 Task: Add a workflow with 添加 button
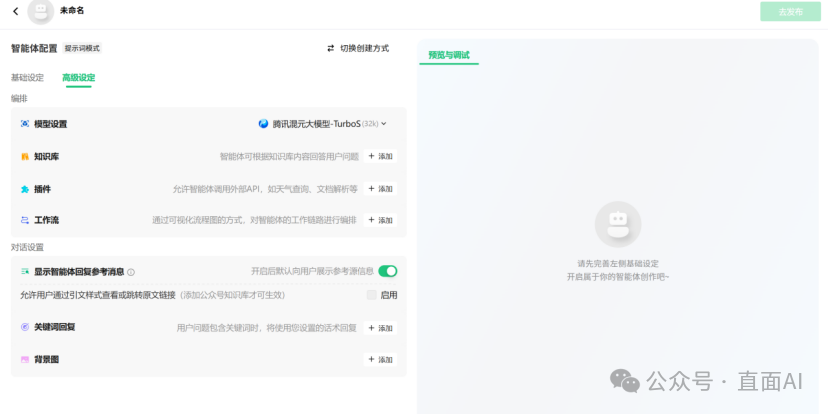pos(380,220)
